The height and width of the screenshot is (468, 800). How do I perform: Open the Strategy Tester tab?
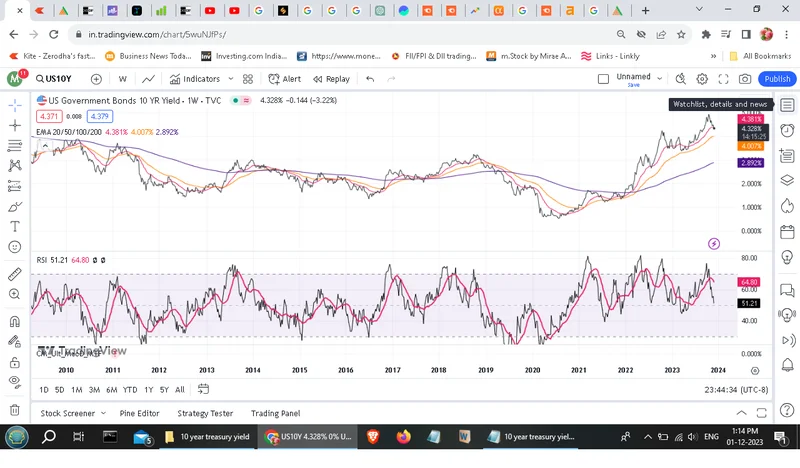click(205, 413)
